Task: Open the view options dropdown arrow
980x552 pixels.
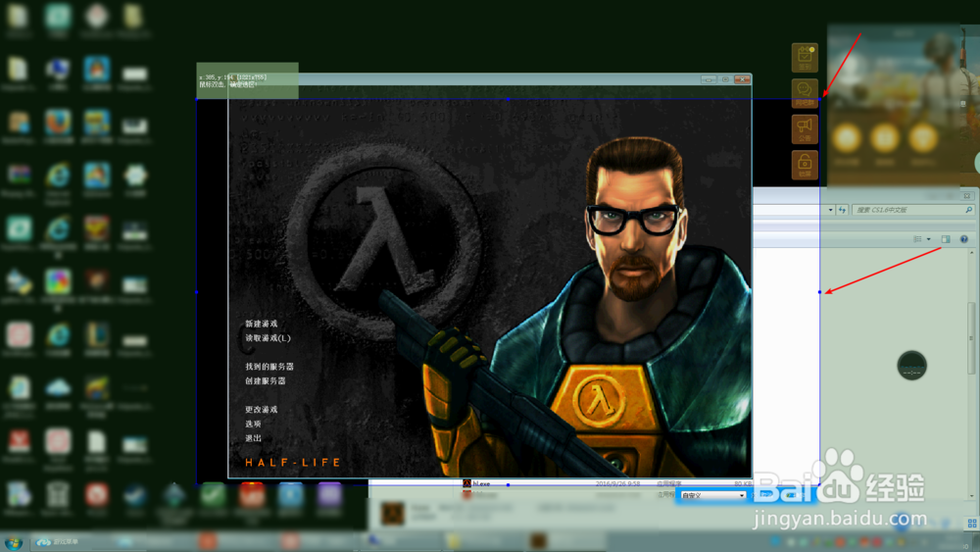Action: click(928, 239)
